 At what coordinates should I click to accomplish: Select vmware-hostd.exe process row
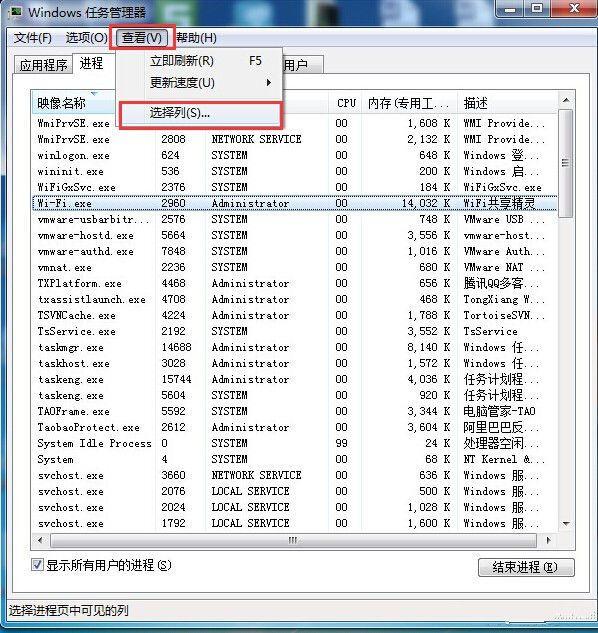point(295,235)
